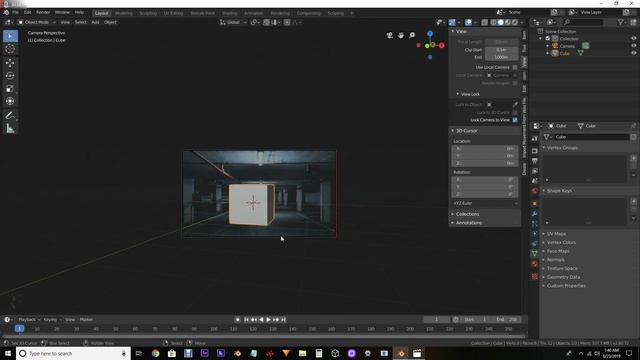The height and width of the screenshot is (360, 640).
Task: Open the Texture properties tab
Action: click(x=535, y=276)
